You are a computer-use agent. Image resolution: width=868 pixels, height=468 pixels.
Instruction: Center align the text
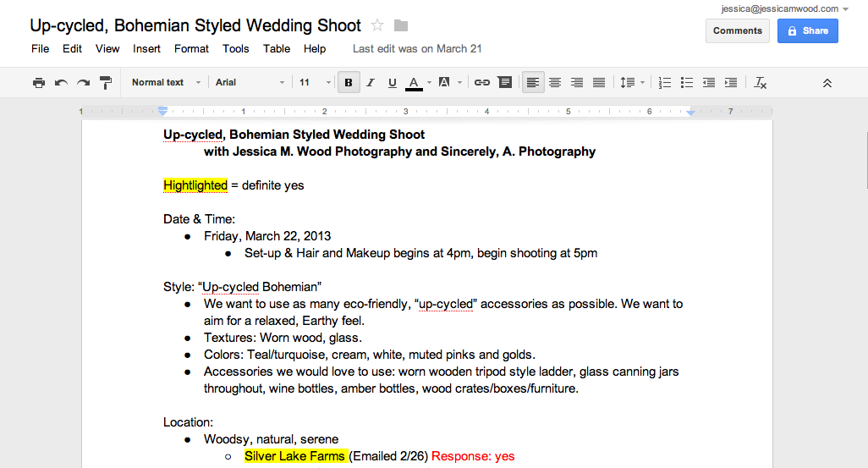pos(555,83)
